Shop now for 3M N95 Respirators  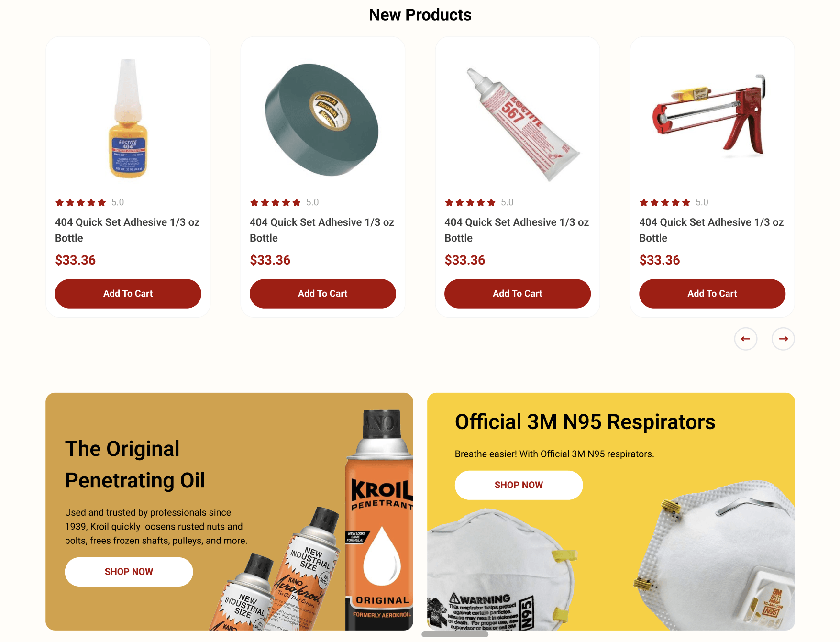point(519,485)
